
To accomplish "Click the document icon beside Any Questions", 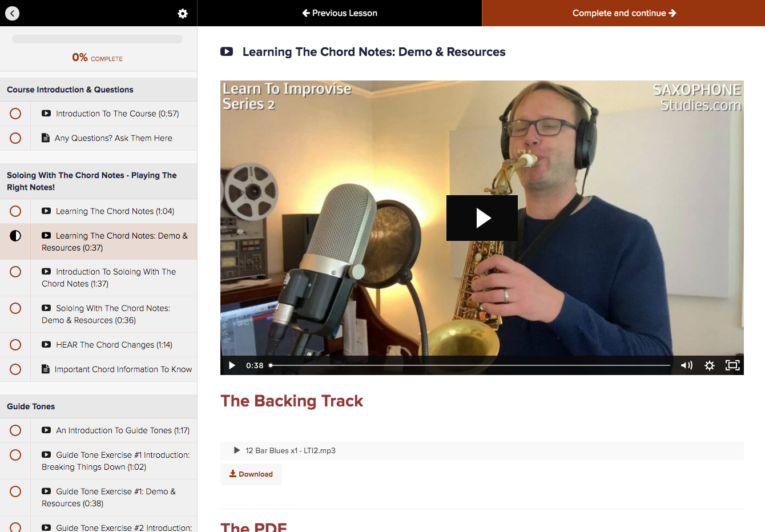I will 46,138.
